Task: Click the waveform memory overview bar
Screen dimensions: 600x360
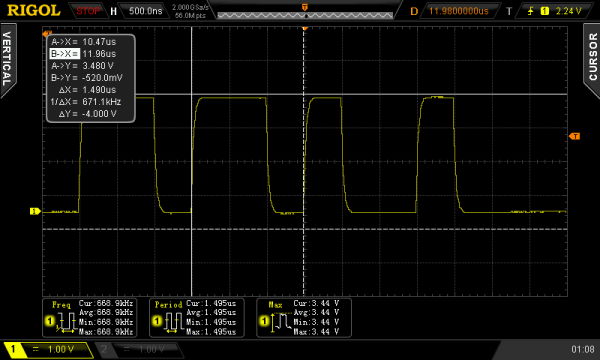Action: [305, 15]
